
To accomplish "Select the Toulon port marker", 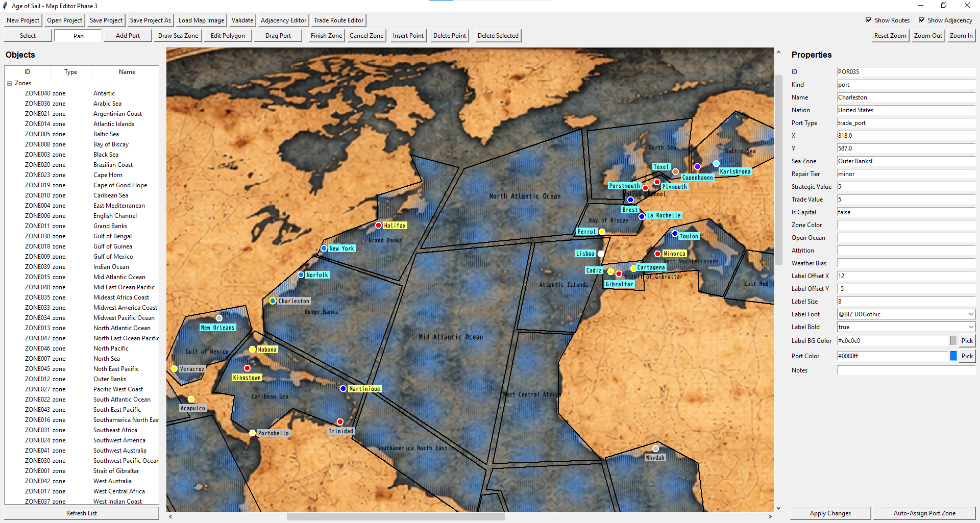I will tap(675, 234).
